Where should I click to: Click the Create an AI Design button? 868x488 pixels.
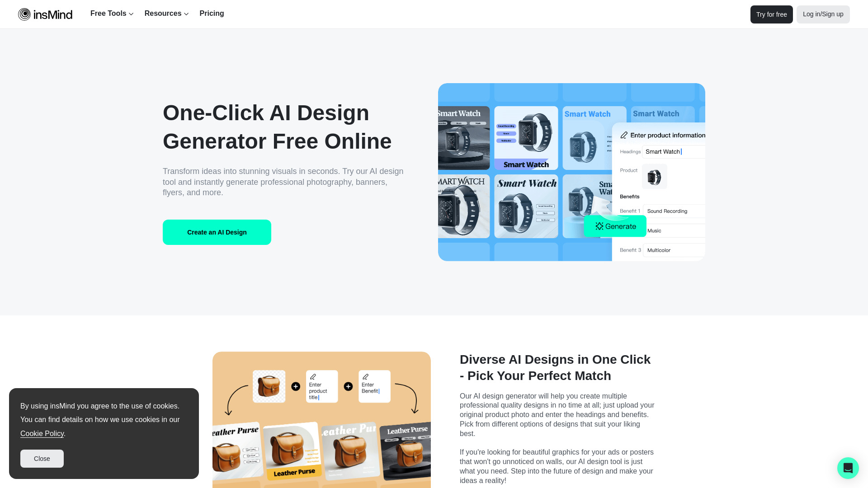coord(217,232)
